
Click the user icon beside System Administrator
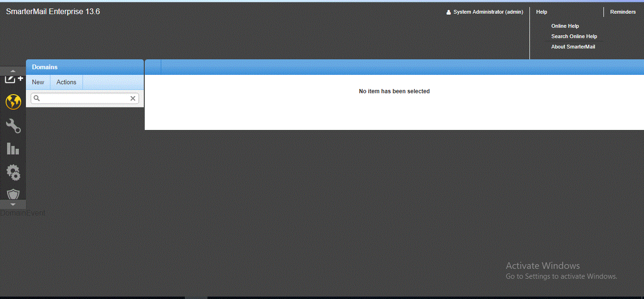(449, 12)
